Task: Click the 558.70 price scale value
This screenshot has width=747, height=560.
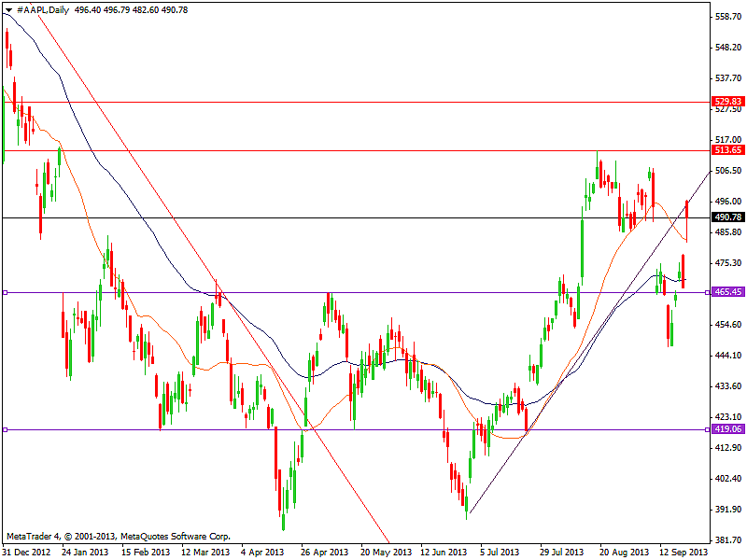Action: 726,17
